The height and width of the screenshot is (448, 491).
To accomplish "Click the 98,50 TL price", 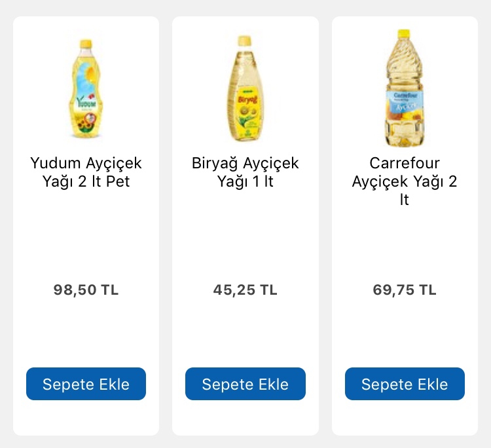I will click(x=86, y=289).
